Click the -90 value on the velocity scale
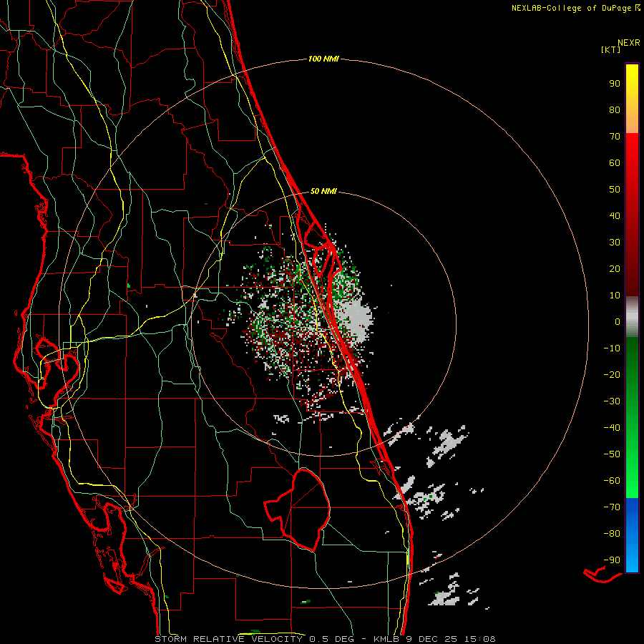 pyautogui.click(x=612, y=560)
